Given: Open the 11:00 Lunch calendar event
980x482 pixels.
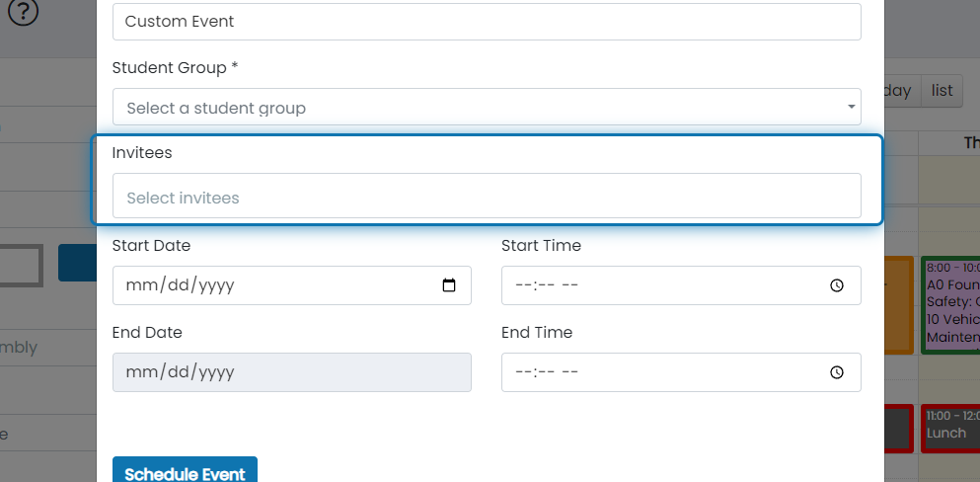Looking at the screenshot, I should pyautogui.click(x=950, y=428).
